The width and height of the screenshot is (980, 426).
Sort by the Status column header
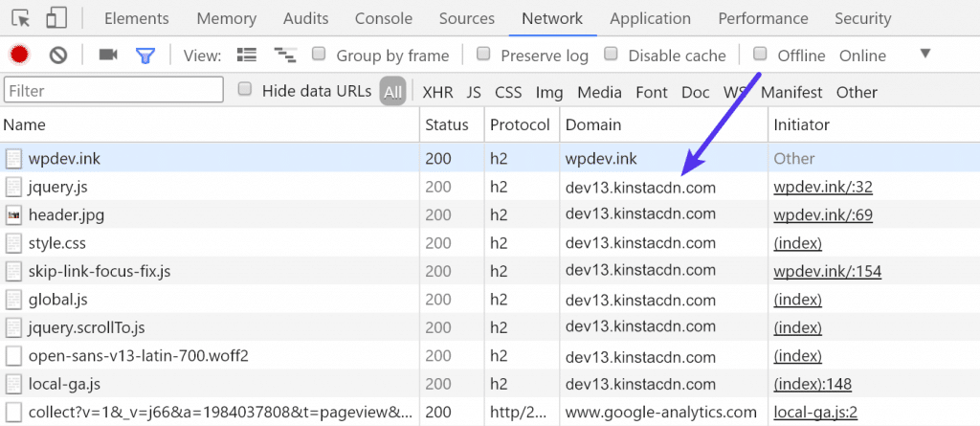pyautogui.click(x=452, y=124)
